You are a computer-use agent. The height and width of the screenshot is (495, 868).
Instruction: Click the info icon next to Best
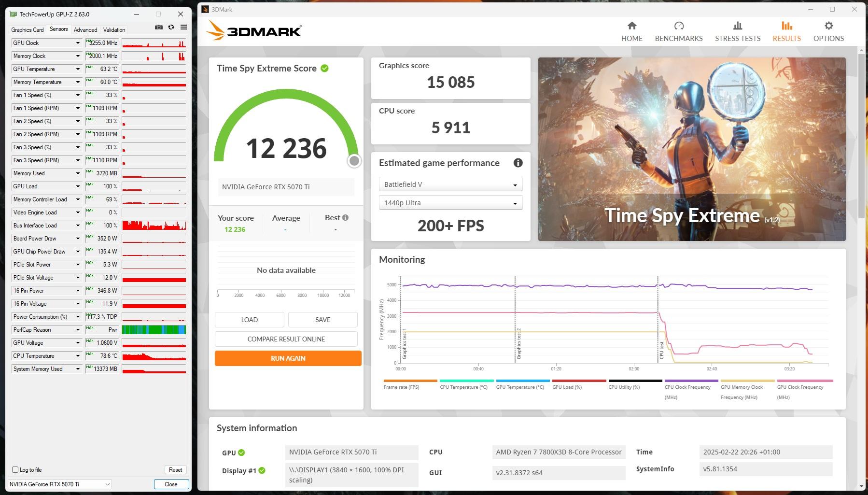click(345, 218)
